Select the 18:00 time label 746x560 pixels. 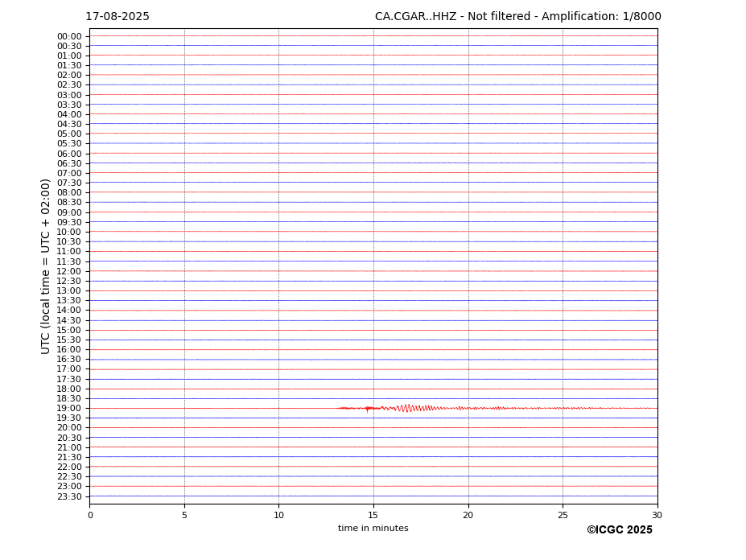click(x=69, y=389)
